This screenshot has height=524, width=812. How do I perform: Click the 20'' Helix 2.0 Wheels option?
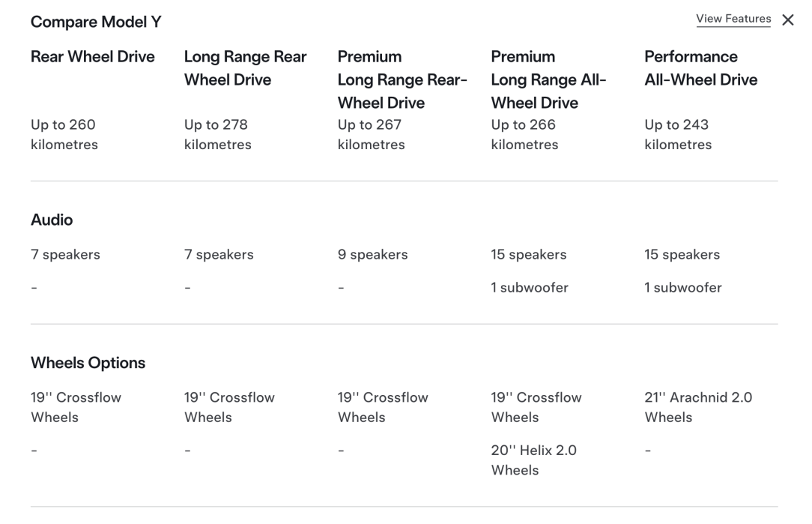pos(534,460)
